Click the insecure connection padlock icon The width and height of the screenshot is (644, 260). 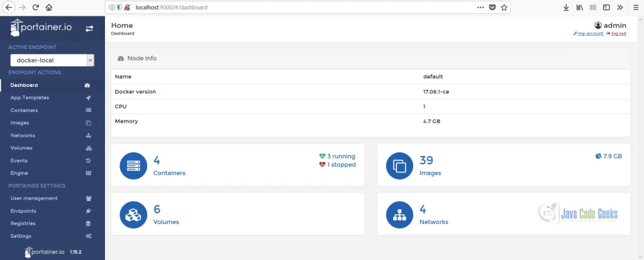pos(127,8)
